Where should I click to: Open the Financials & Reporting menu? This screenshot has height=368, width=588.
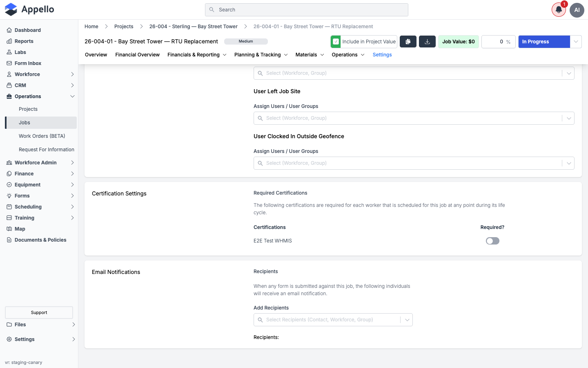coord(197,55)
